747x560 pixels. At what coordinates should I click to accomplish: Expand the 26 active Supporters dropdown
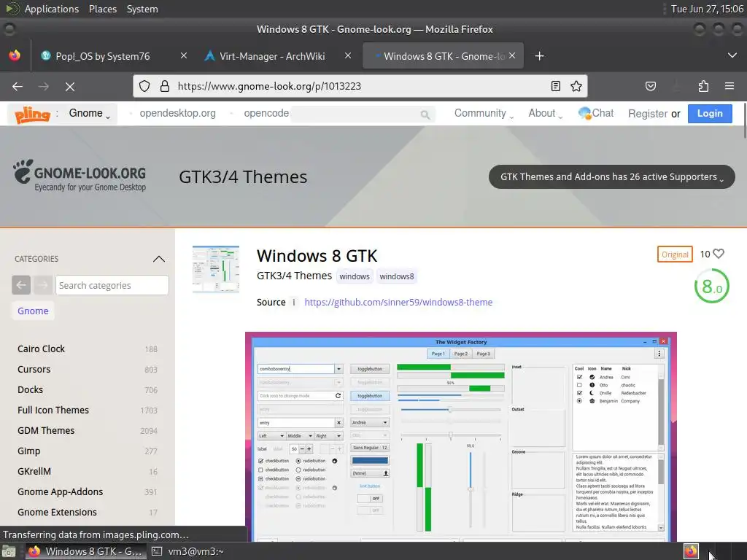612,176
